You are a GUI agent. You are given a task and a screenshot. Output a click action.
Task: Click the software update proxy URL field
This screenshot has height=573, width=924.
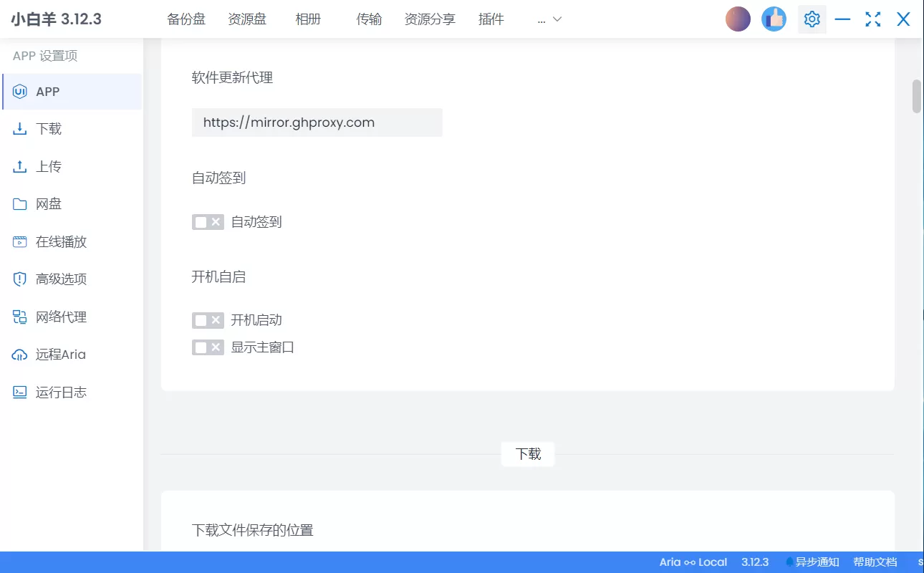(x=317, y=122)
